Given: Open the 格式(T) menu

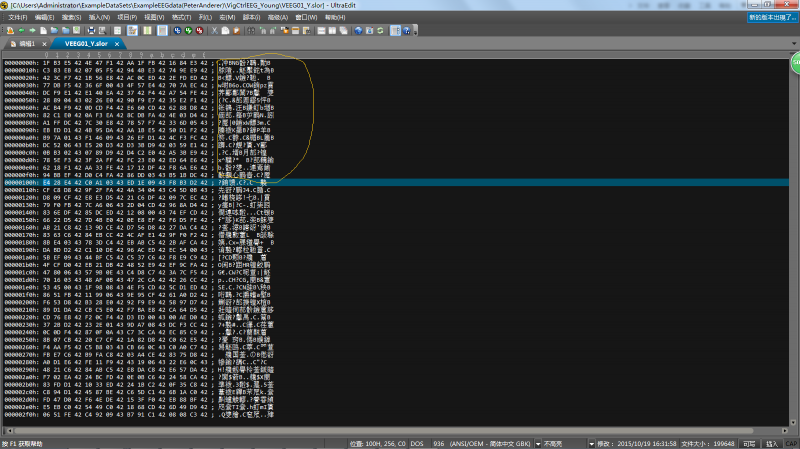Looking at the screenshot, I should coord(181,17).
